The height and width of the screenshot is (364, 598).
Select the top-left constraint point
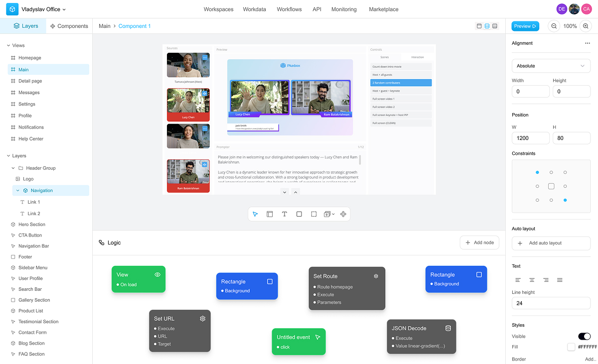537,172
